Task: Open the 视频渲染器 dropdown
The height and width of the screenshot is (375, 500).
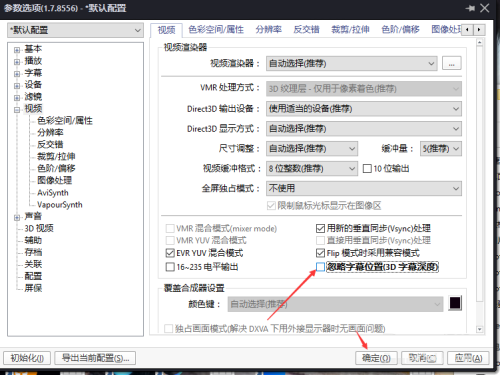Action: coord(352,63)
